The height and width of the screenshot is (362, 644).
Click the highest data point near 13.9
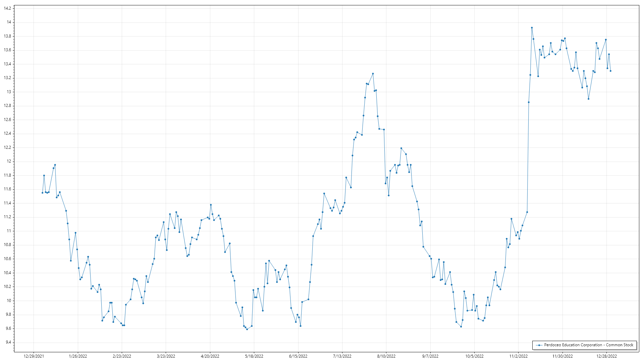pos(532,28)
